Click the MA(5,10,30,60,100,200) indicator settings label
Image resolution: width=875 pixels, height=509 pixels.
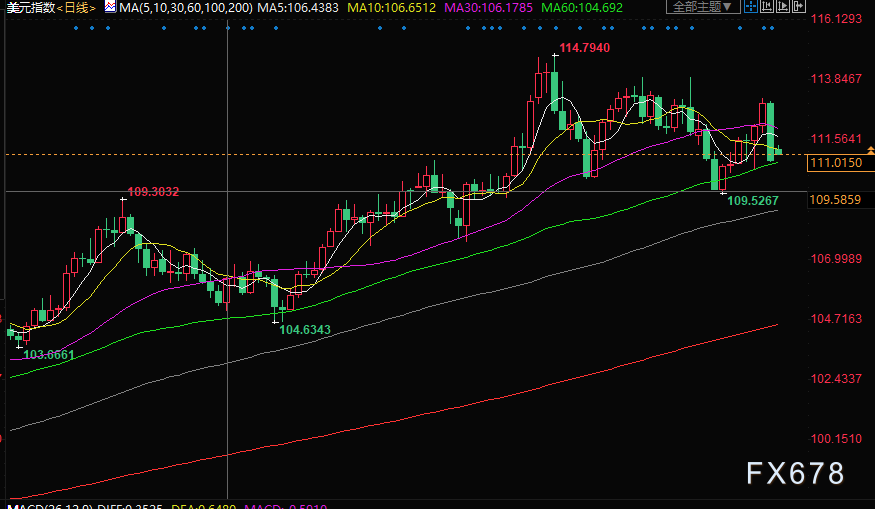coord(185,8)
